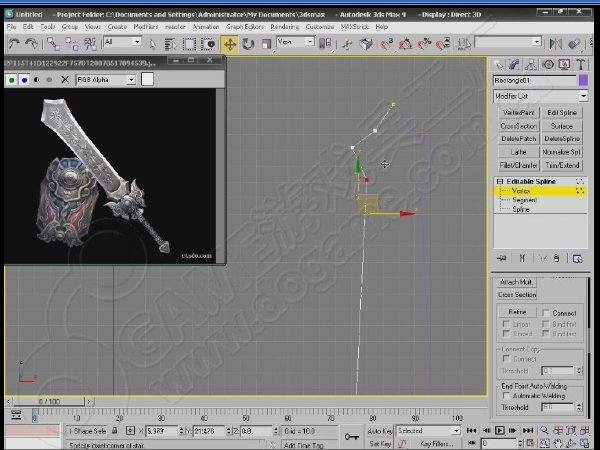Toggle the green channel in the render window

(x=11, y=80)
